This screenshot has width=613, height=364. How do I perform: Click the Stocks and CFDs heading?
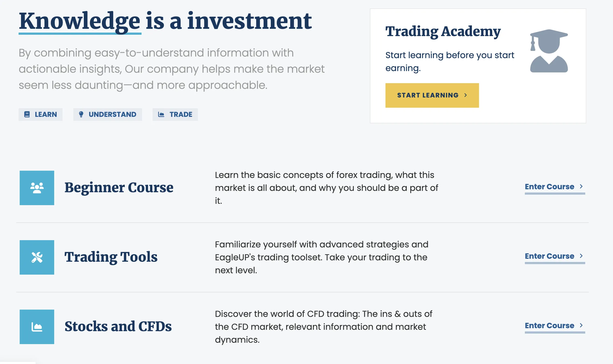[118, 326]
